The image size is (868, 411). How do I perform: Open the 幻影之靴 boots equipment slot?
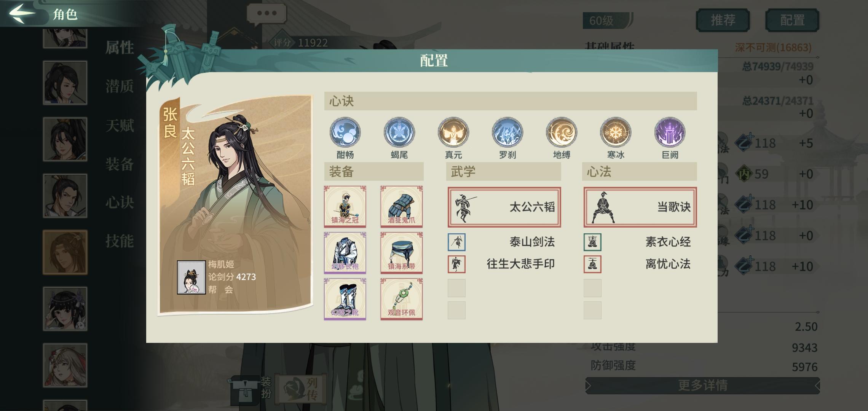tap(345, 299)
